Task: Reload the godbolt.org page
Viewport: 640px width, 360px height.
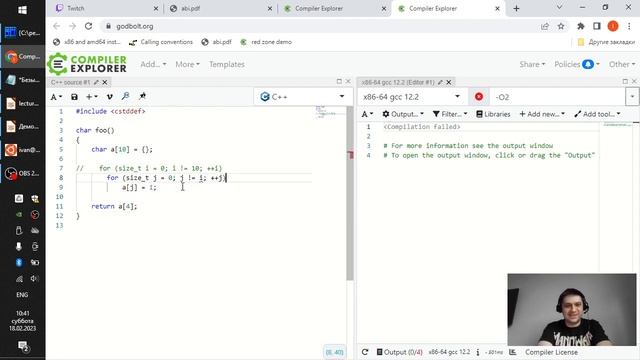Action: tap(89, 26)
